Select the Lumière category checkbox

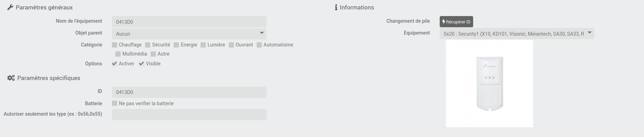pyautogui.click(x=203, y=45)
